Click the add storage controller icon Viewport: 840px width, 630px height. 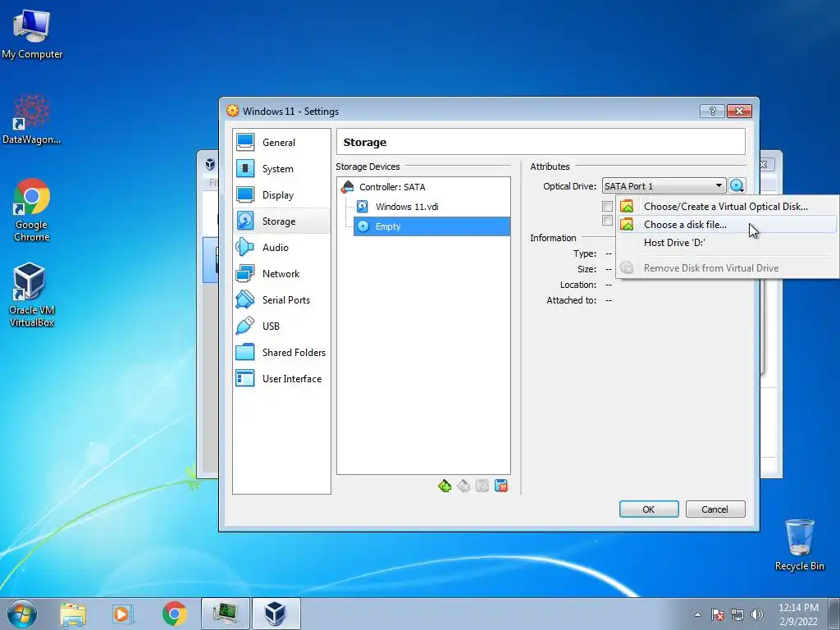[x=444, y=486]
